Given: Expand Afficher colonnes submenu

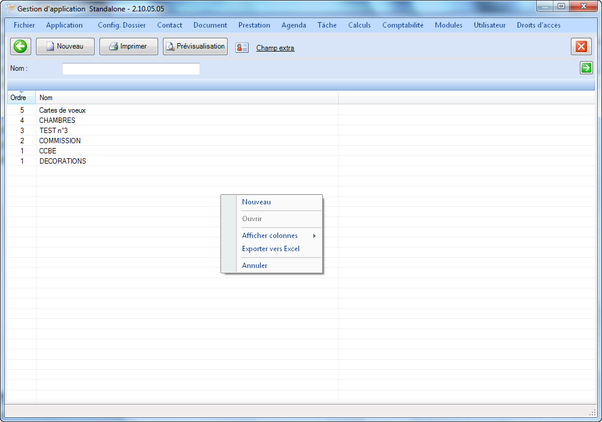Looking at the screenshot, I should pyautogui.click(x=271, y=235).
